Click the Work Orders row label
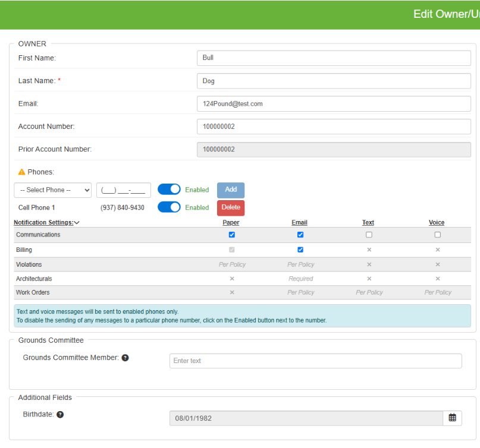 [x=33, y=292]
